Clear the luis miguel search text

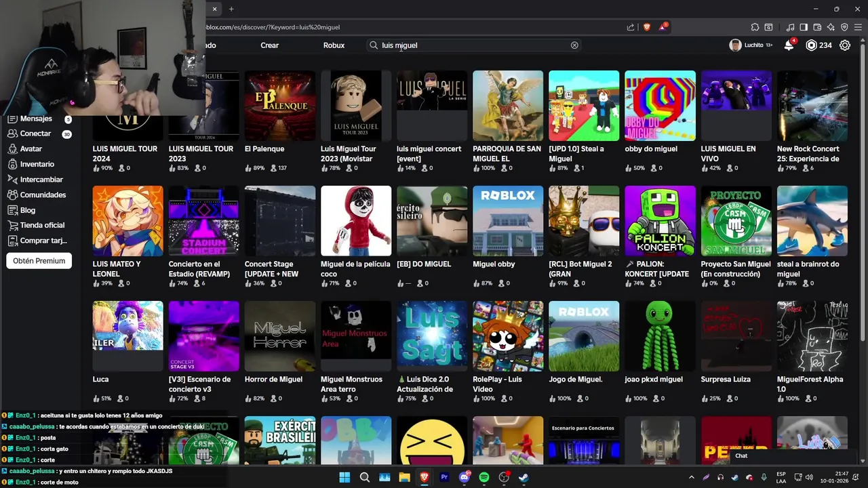pos(574,45)
